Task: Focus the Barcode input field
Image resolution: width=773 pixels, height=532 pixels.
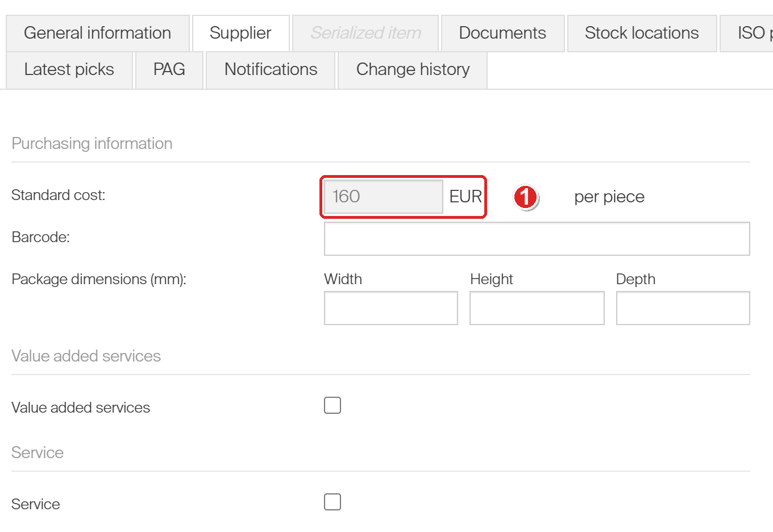Action: [537, 239]
